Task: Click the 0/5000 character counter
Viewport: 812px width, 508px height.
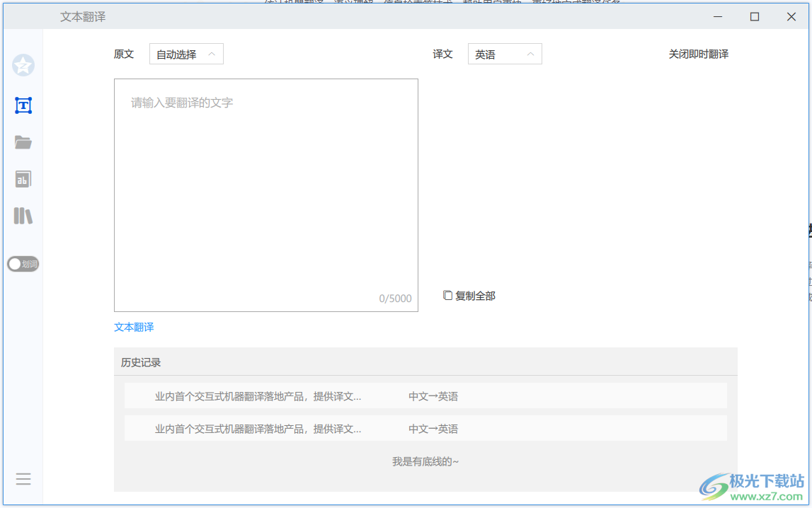Action: point(395,299)
